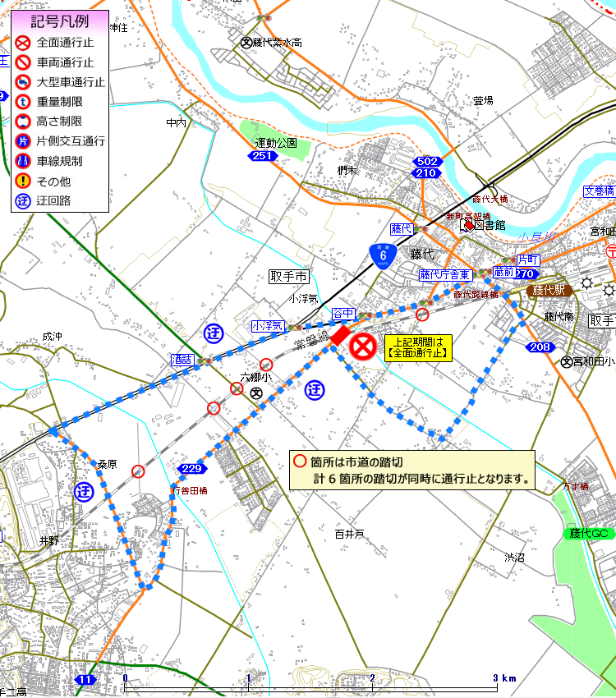Click the blue 藤代 intersection label
Image resolution: width=616 pixels, height=698 pixels.
click(x=402, y=229)
